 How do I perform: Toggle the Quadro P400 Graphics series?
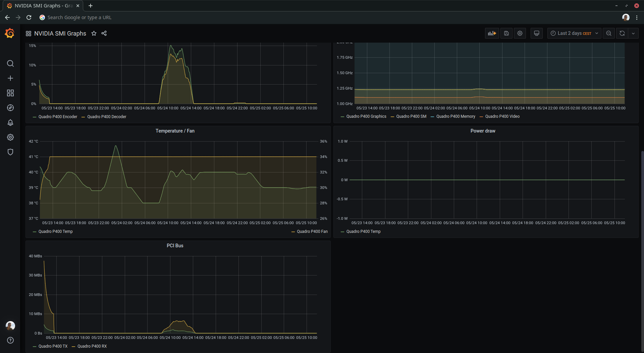(x=366, y=116)
